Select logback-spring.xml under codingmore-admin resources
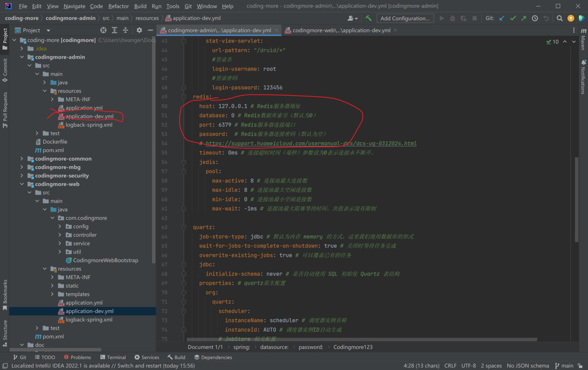Screen dimensions: 588x370 (x=89, y=125)
